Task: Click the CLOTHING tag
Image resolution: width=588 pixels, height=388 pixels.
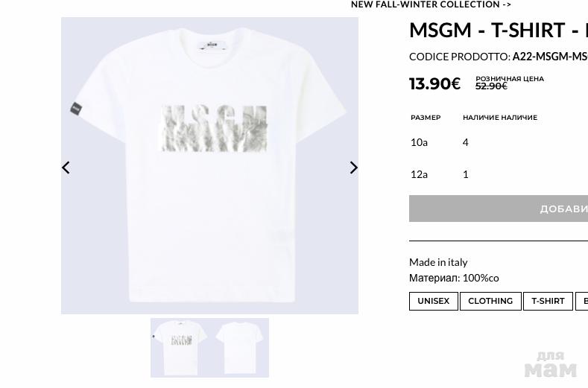Action: [490, 301]
